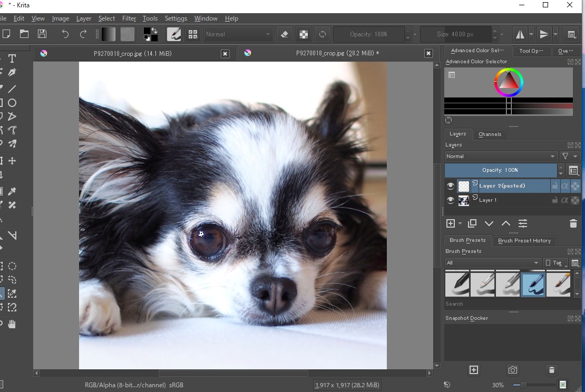Move layer up in the stack
This screenshot has width=585, height=392.
tap(506, 223)
